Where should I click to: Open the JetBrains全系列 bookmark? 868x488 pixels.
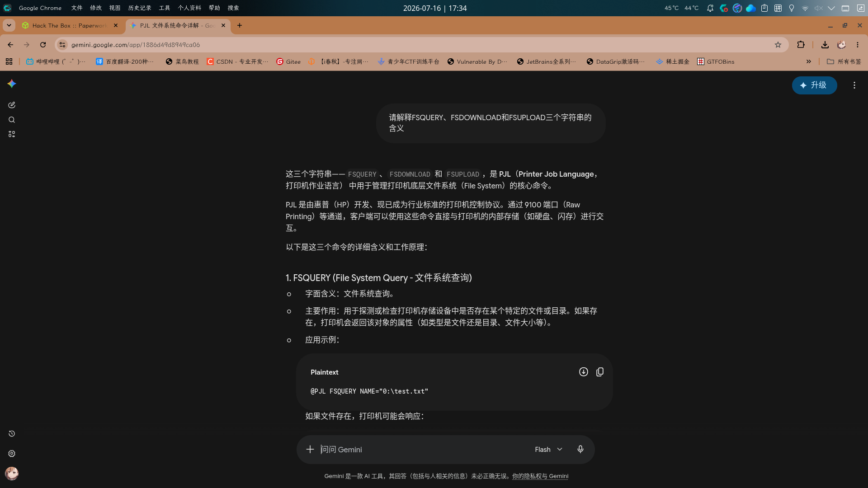(547, 61)
